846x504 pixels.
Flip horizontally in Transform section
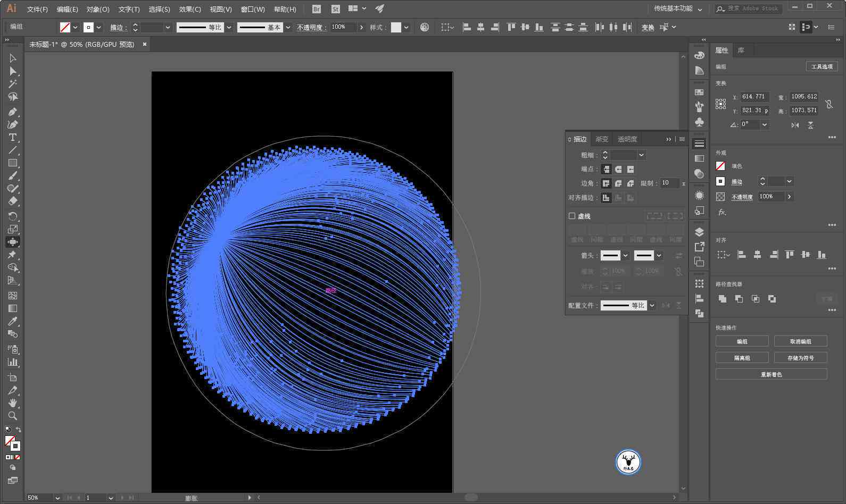(795, 125)
